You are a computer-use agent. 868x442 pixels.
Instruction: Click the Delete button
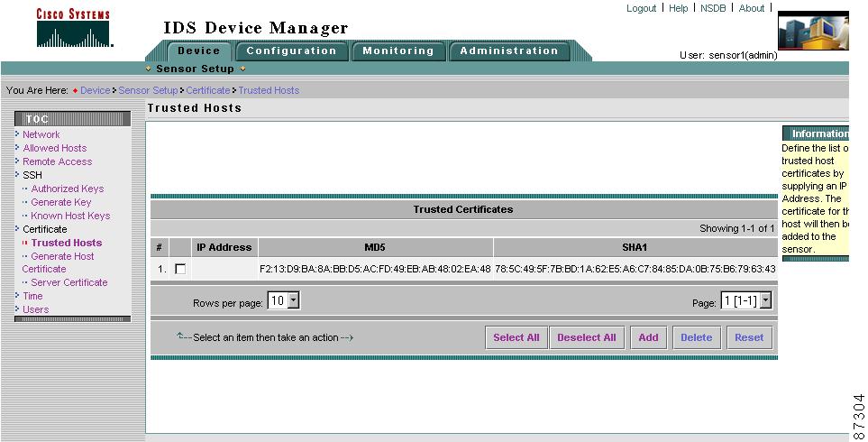pos(697,337)
